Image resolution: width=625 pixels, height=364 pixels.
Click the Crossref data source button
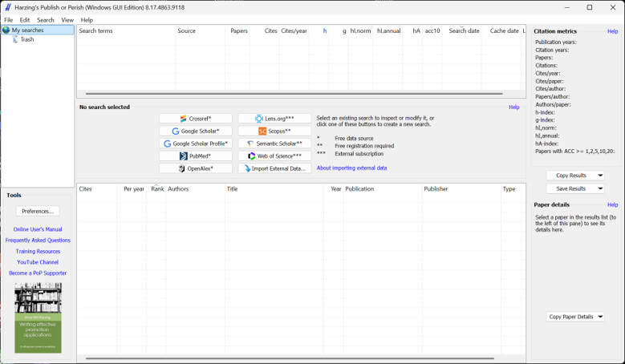[196, 119]
